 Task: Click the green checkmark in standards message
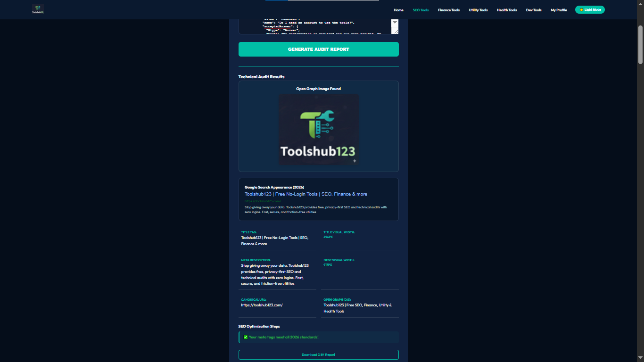(246, 337)
